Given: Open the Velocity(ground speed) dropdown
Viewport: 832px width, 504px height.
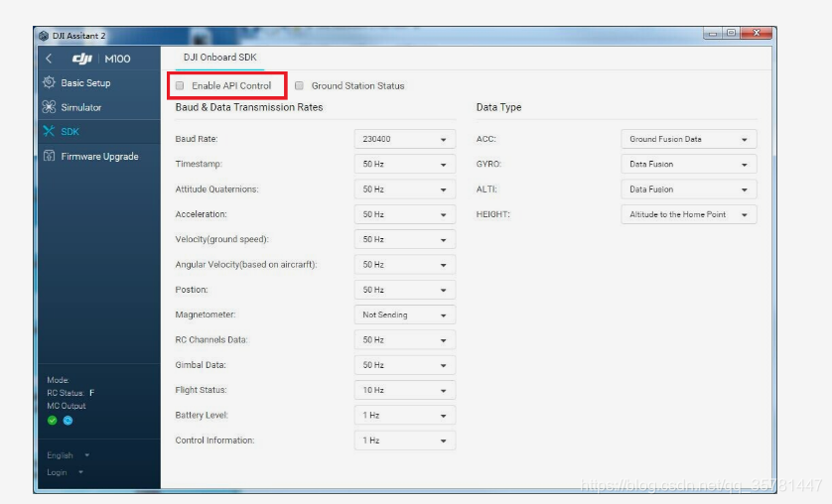Looking at the screenshot, I should [x=404, y=239].
